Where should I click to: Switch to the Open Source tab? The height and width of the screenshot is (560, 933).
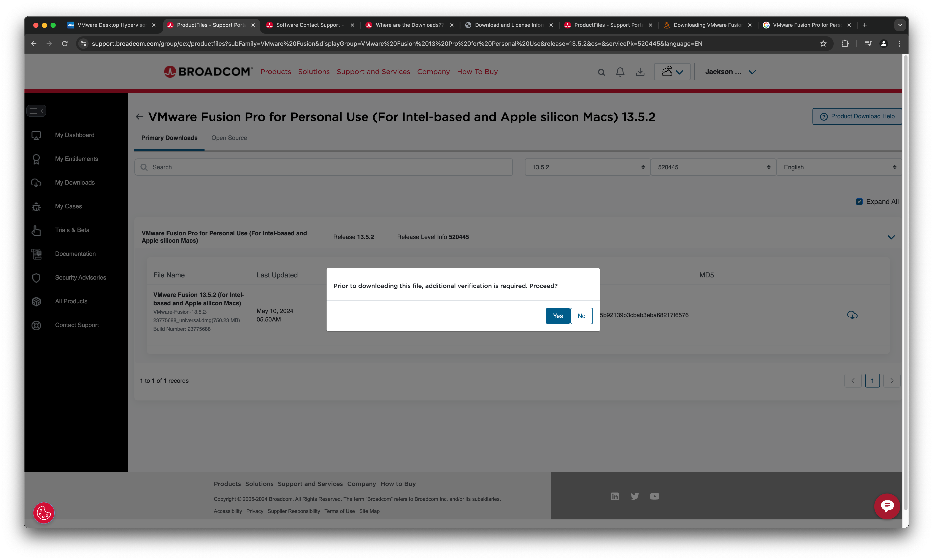pyautogui.click(x=229, y=138)
